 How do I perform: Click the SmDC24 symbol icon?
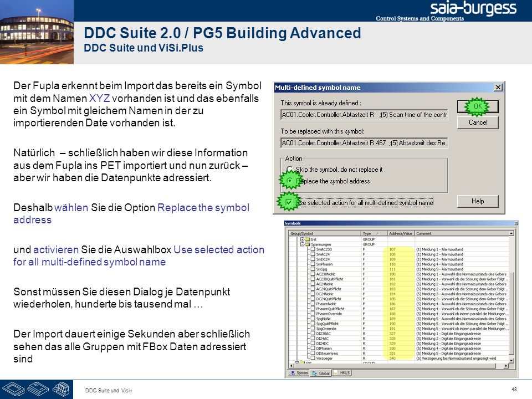click(x=313, y=259)
